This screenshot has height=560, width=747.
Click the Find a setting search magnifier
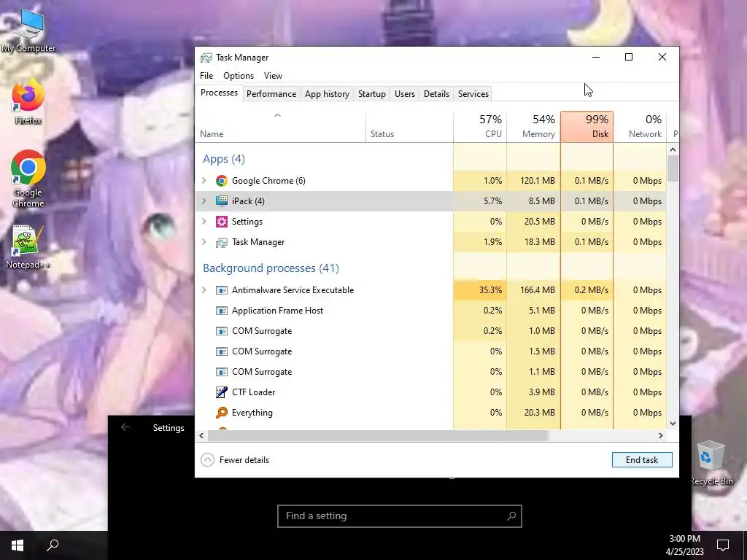coord(511,516)
